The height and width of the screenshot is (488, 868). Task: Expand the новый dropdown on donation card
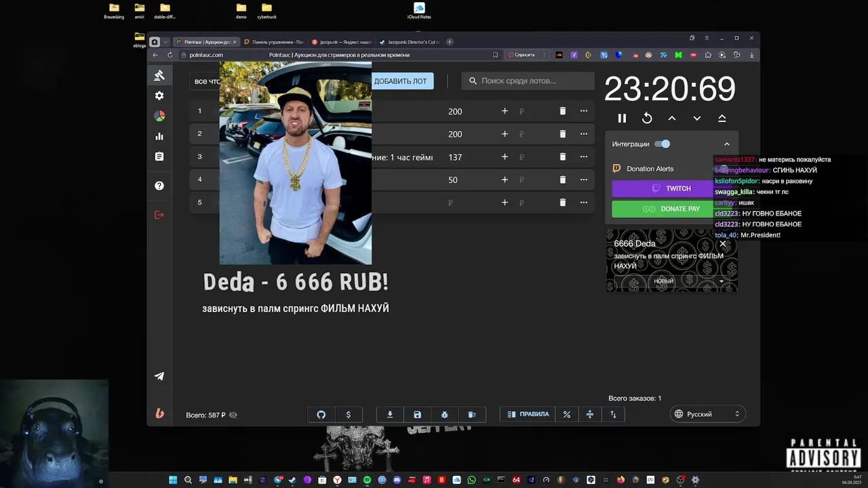tap(721, 281)
